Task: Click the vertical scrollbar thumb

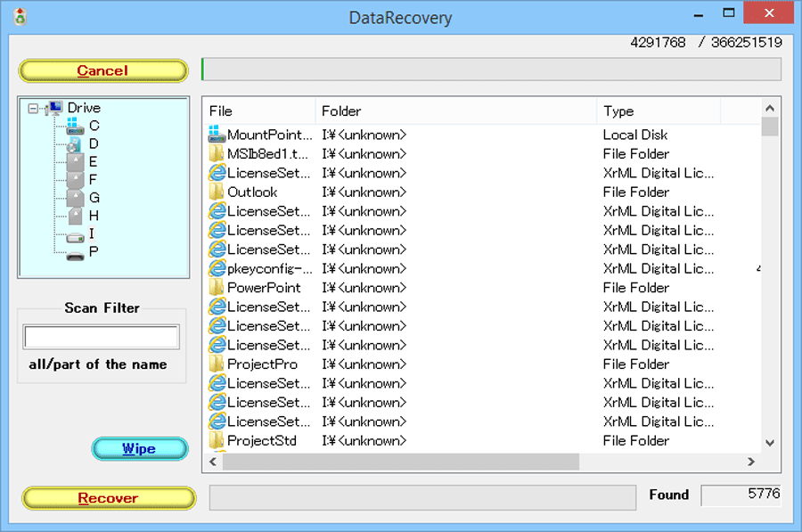Action: point(770,127)
